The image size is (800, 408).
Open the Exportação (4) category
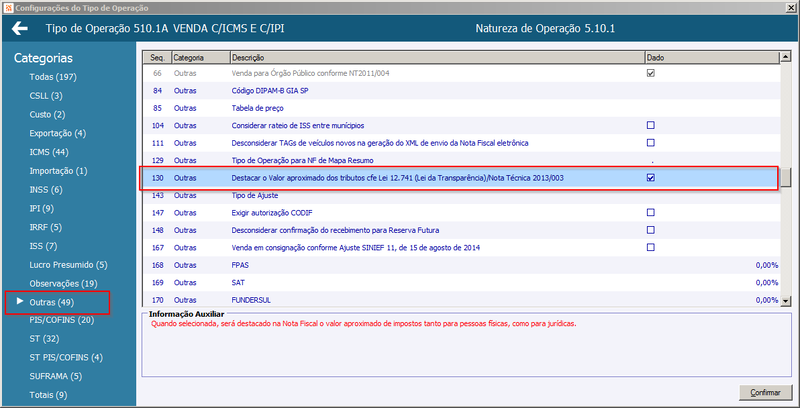point(58,134)
